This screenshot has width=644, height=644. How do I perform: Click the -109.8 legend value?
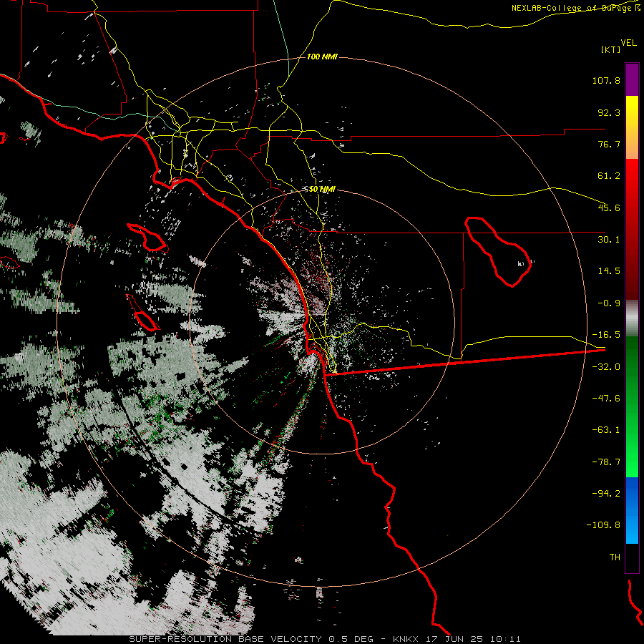tap(604, 525)
